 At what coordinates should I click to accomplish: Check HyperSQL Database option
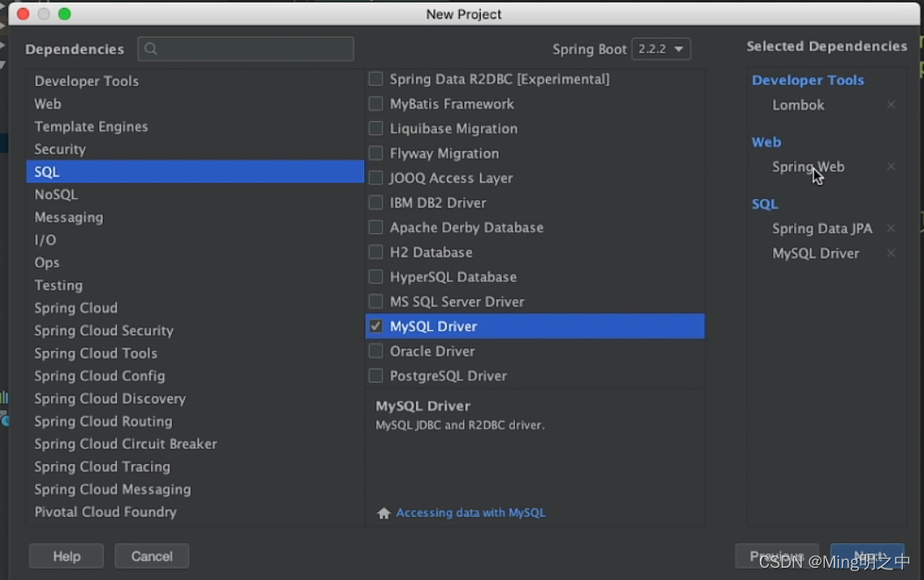376,277
